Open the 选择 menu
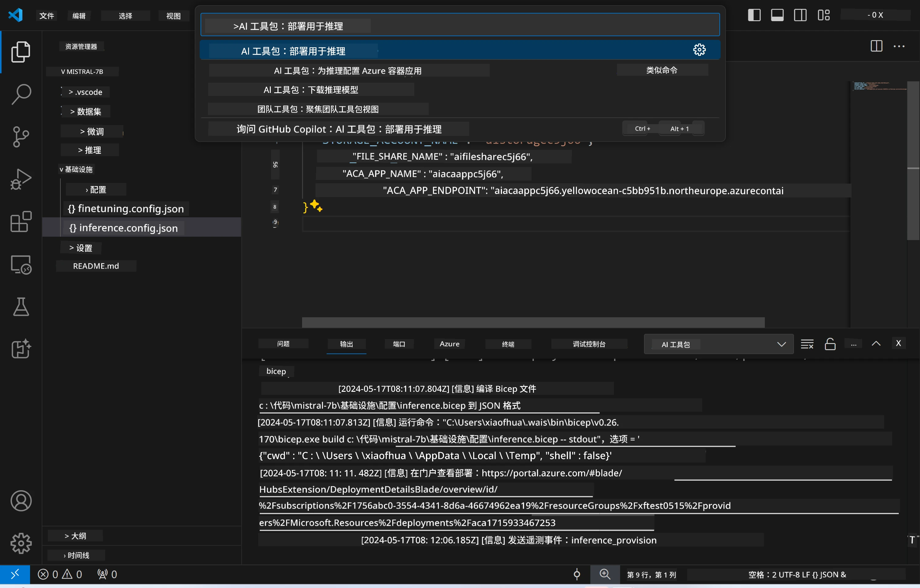The image size is (920, 588). click(125, 16)
